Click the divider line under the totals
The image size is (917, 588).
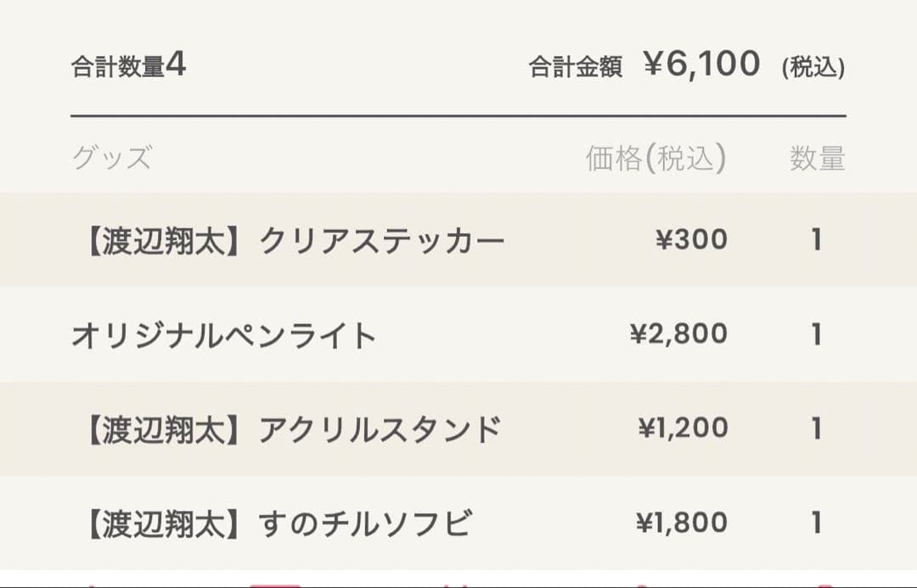458,115
